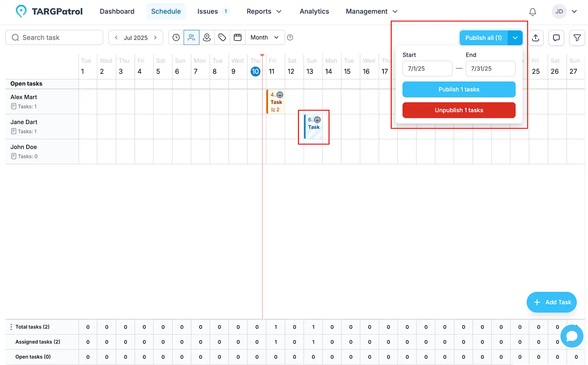Viewport: 588px width, 365px height.
Task: Open the export/upload icon
Action: [536, 38]
